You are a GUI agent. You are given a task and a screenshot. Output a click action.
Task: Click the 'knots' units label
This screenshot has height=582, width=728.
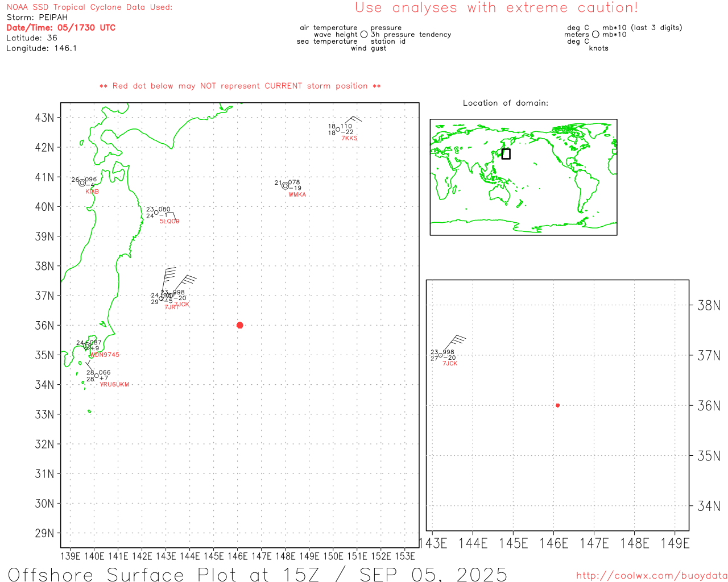598,48
